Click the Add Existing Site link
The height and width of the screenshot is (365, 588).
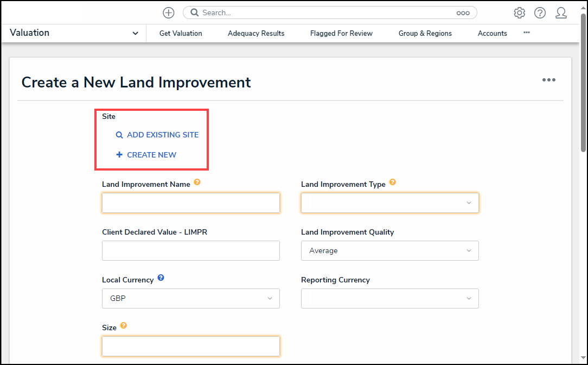coord(163,135)
